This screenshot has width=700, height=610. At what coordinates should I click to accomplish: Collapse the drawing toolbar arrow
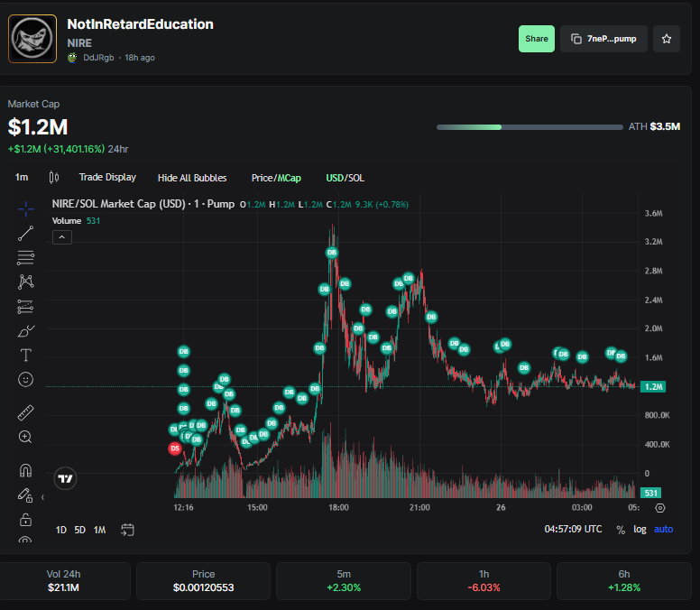[43, 497]
